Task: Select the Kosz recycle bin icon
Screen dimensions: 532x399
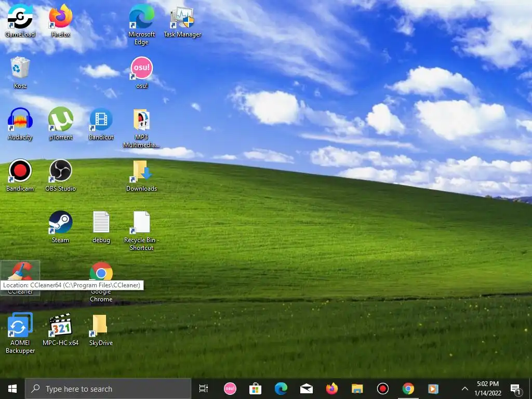Action: click(20, 72)
